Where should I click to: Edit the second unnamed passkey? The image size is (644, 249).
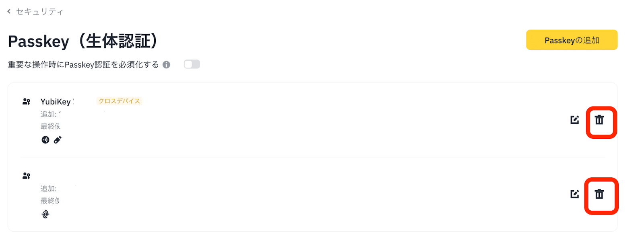click(575, 194)
